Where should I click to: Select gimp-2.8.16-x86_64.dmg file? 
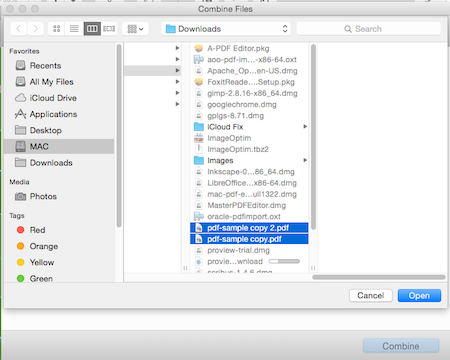pyautogui.click(x=249, y=93)
